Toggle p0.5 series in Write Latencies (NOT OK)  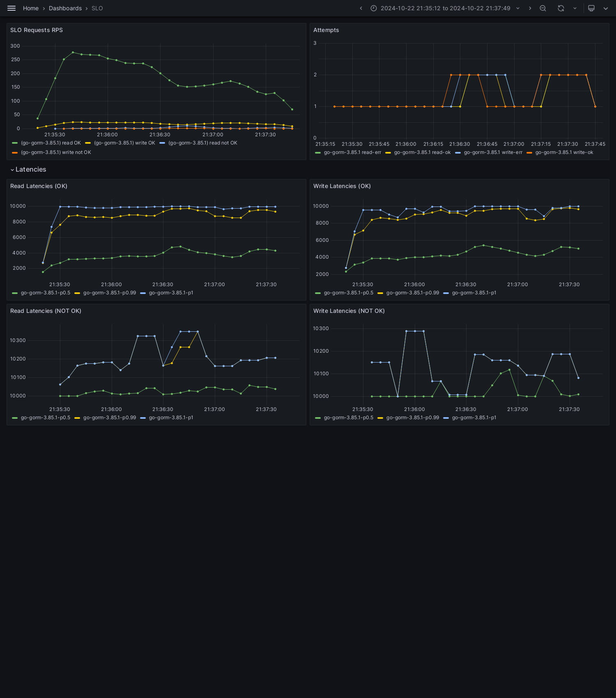[x=349, y=418]
